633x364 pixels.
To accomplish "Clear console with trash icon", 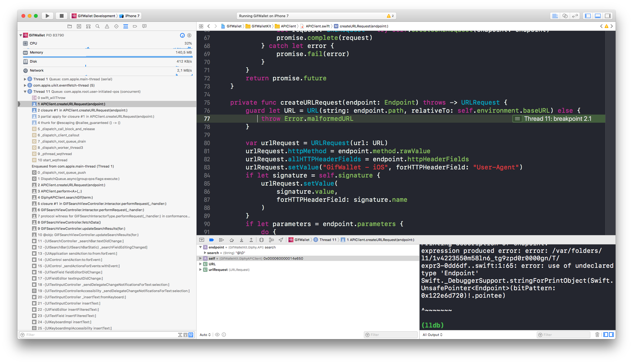I will pyautogui.click(x=597, y=335).
